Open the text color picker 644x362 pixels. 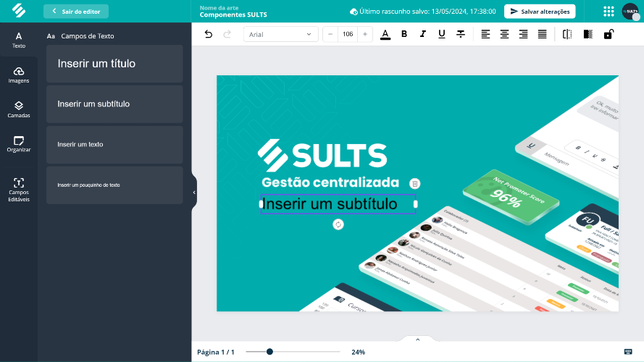(385, 35)
